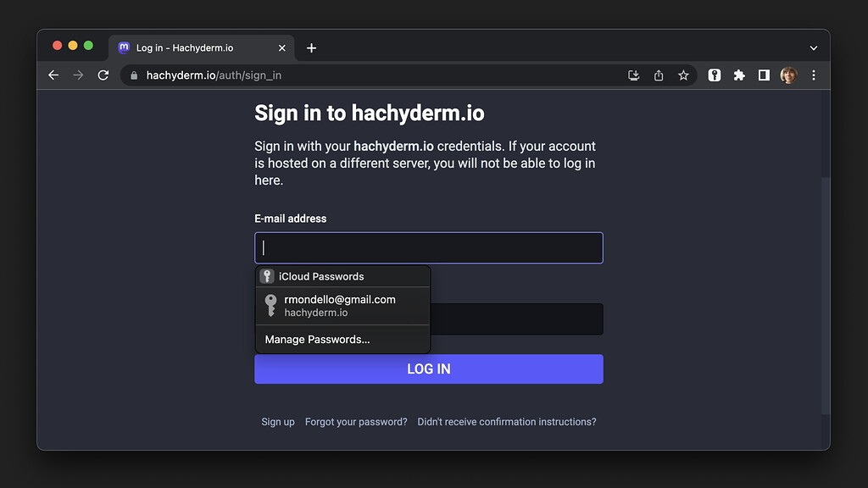Click the share page icon
Viewport: 868px width, 488px height.
pyautogui.click(x=659, y=75)
